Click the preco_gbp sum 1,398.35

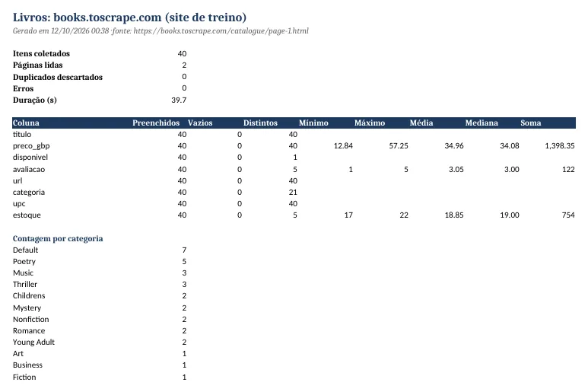(560, 145)
